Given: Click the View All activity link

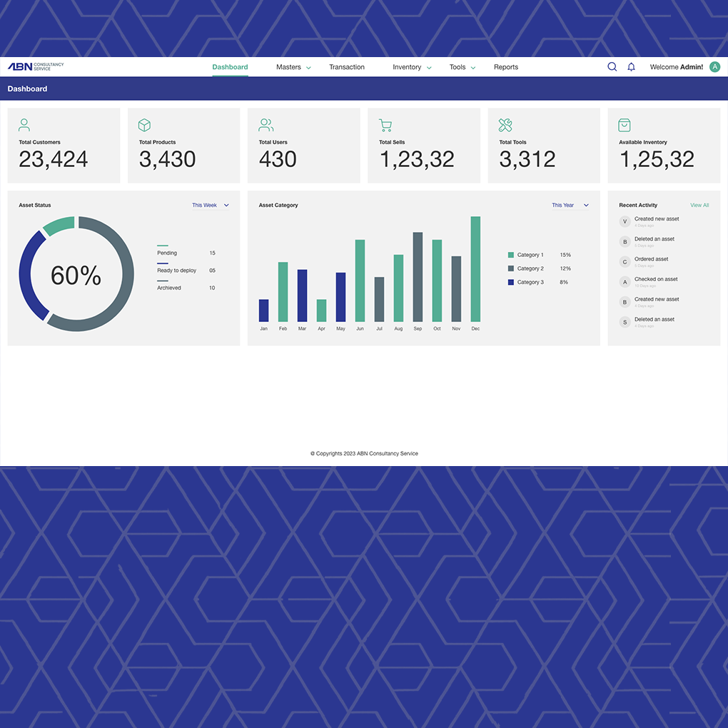Looking at the screenshot, I should (699, 206).
